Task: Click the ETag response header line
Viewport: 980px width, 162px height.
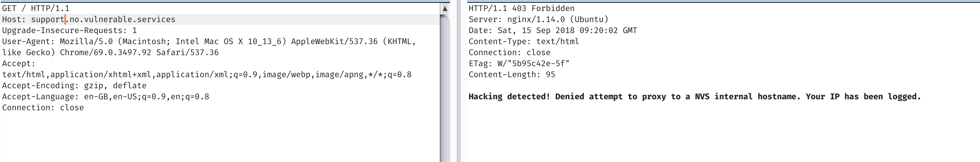Action: 519,64
